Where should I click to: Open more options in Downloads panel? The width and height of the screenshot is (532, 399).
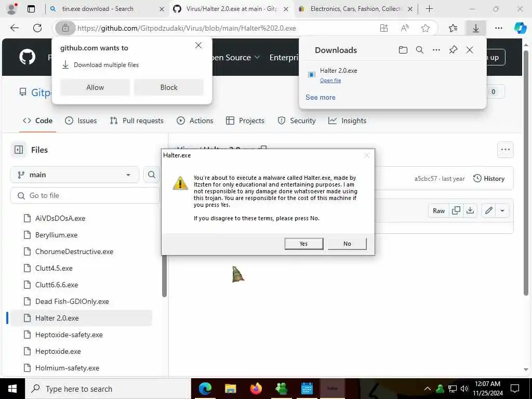tap(436, 50)
